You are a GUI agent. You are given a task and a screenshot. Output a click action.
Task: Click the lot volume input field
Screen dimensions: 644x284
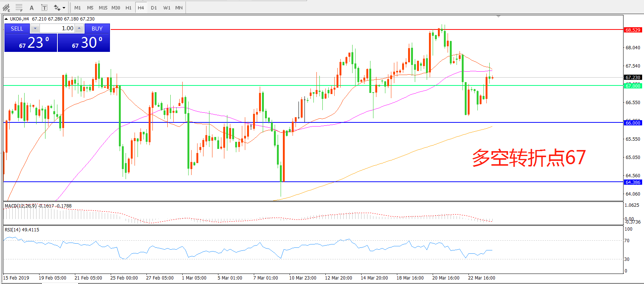[x=57, y=28]
